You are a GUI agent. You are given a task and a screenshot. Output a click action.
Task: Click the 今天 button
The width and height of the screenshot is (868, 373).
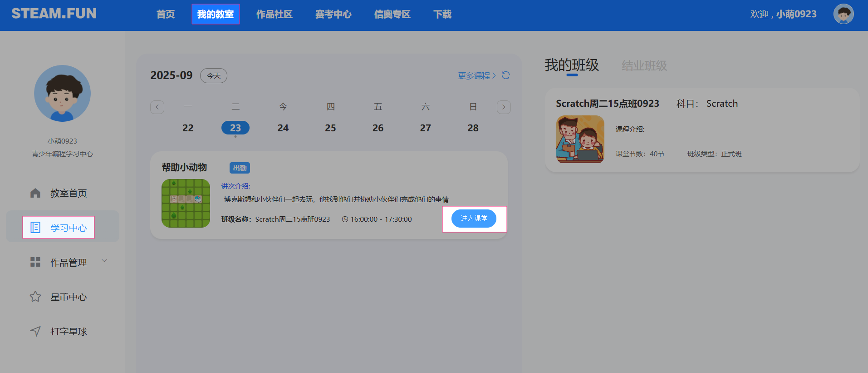(x=214, y=75)
